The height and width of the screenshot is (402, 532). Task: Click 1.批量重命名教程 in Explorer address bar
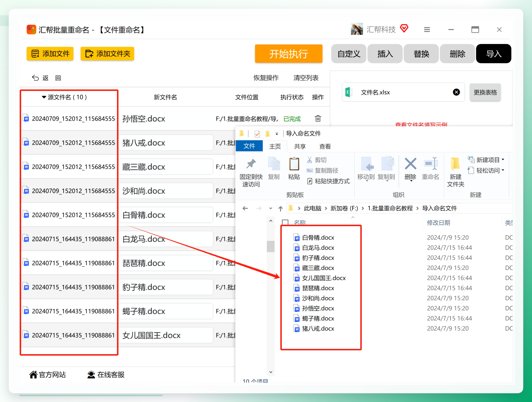(390, 208)
